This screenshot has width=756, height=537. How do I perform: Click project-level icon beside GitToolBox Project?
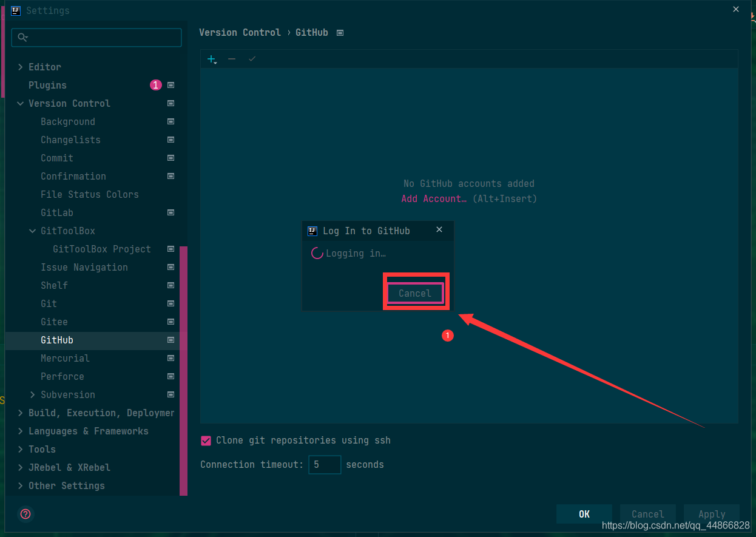171,249
